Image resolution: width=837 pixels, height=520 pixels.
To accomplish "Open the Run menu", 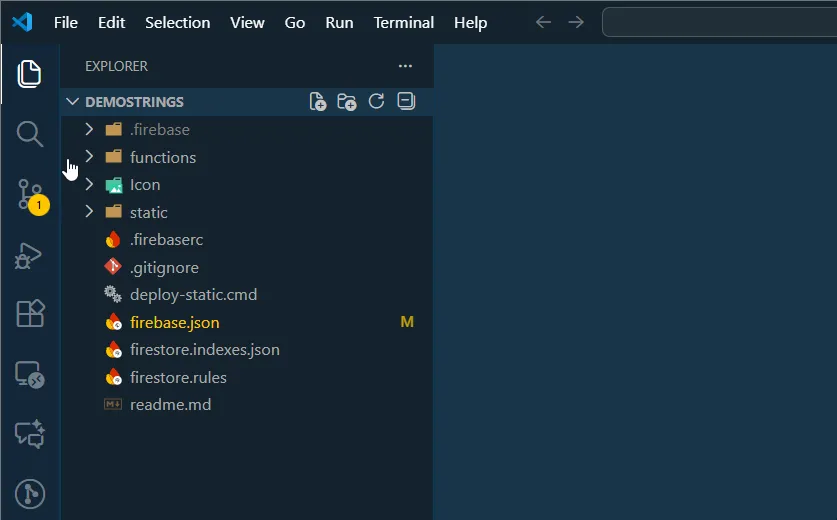I will 339,22.
